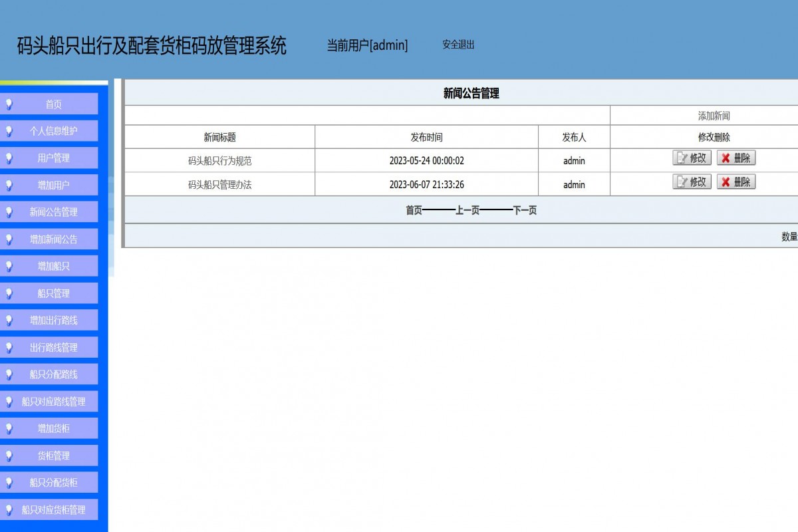Click the bulb icon beside 货柜管理
This screenshot has width=798, height=532.
pos(9,456)
